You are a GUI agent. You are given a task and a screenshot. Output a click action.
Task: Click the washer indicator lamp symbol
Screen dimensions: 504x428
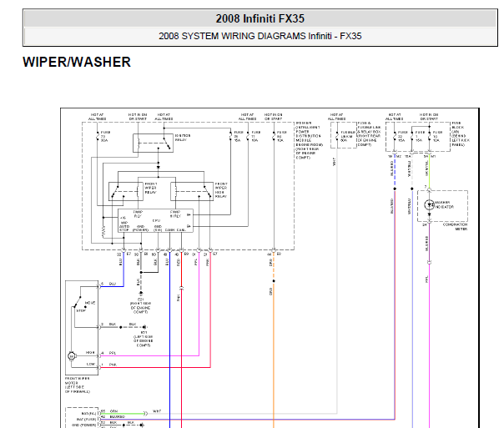(429, 204)
